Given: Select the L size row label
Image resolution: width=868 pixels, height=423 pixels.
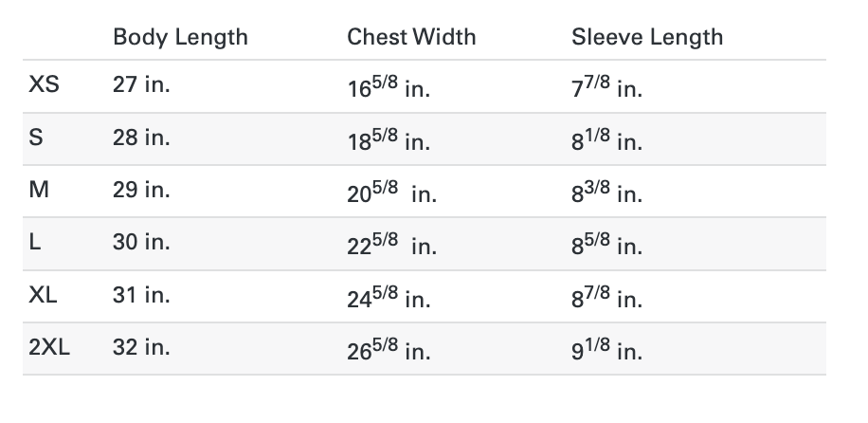Looking at the screenshot, I should coord(34,242).
